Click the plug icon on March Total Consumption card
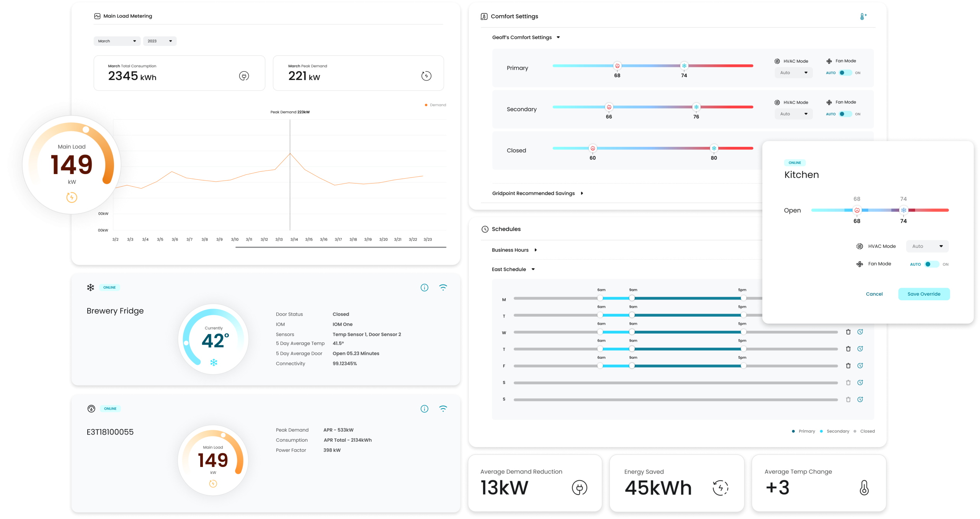The height and width of the screenshot is (519, 980). (x=244, y=76)
